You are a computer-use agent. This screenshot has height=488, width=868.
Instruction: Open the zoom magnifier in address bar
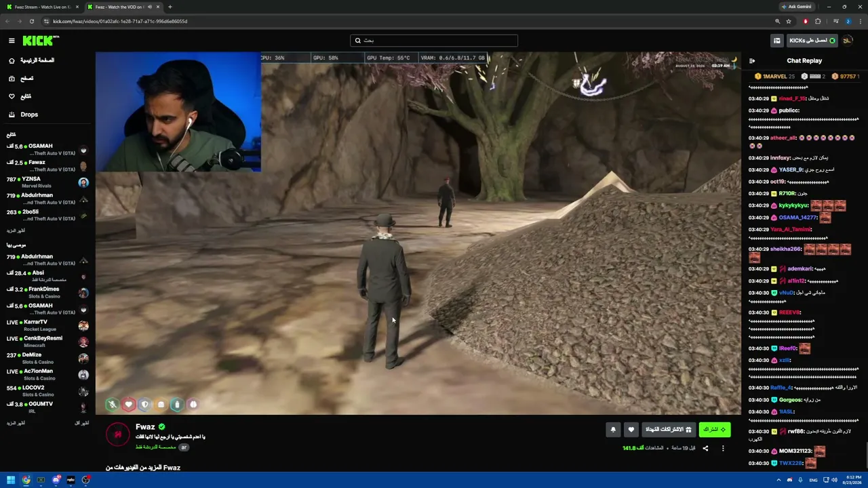tap(777, 21)
